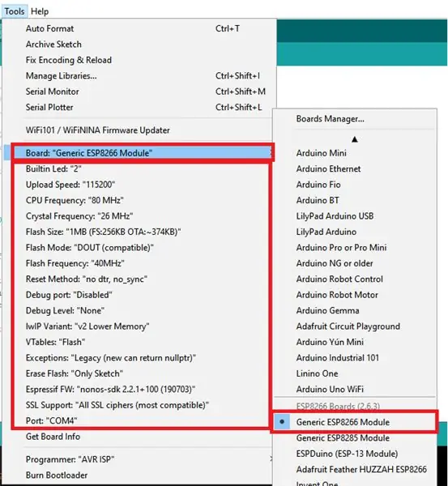The image size is (448, 486).
Task: Expand the lwIP Variant option
Action: tap(139, 326)
